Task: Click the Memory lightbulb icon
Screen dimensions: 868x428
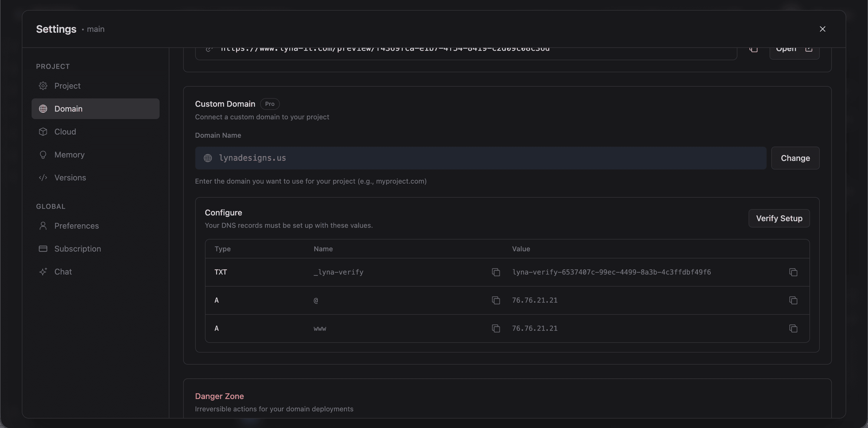Action: tap(43, 155)
